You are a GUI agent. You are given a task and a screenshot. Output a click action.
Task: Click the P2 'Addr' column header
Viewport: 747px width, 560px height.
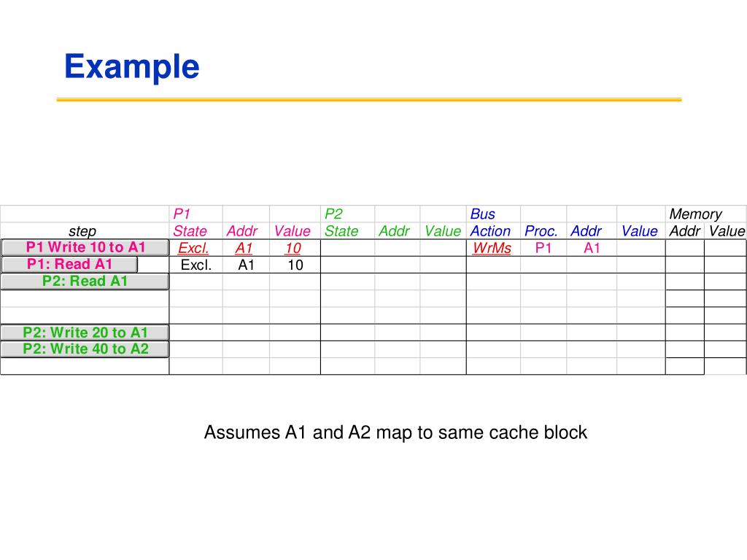coord(394,231)
